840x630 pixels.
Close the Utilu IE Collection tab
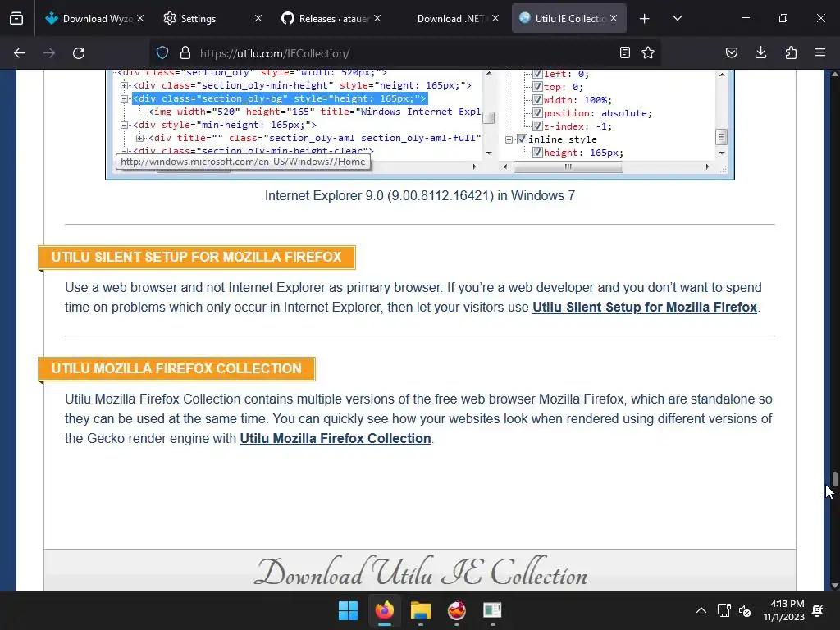pyautogui.click(x=614, y=18)
